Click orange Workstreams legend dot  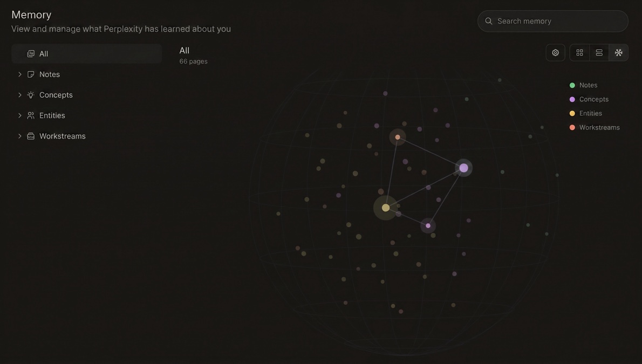tap(572, 128)
